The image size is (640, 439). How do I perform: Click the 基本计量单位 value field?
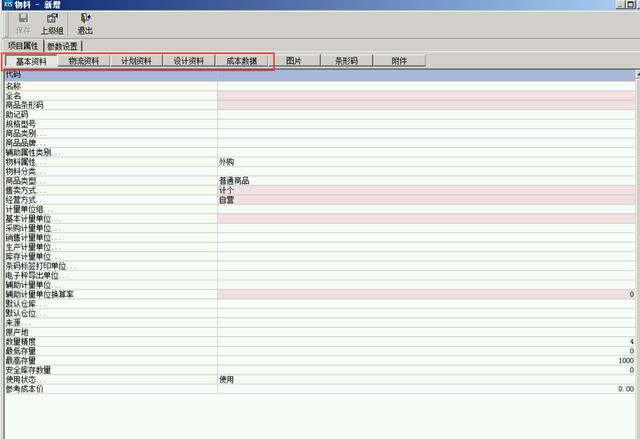click(x=426, y=218)
